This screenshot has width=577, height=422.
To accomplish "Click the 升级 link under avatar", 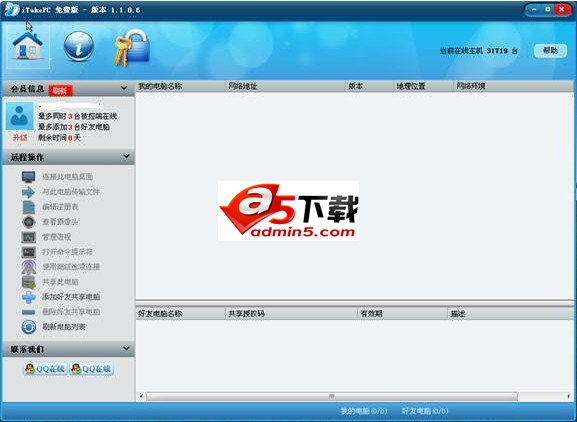I will tap(20, 138).
